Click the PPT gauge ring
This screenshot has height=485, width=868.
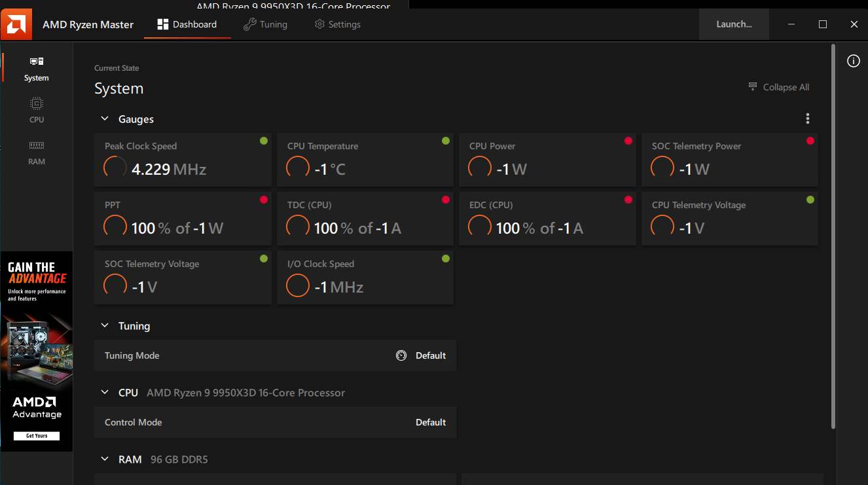(x=115, y=227)
